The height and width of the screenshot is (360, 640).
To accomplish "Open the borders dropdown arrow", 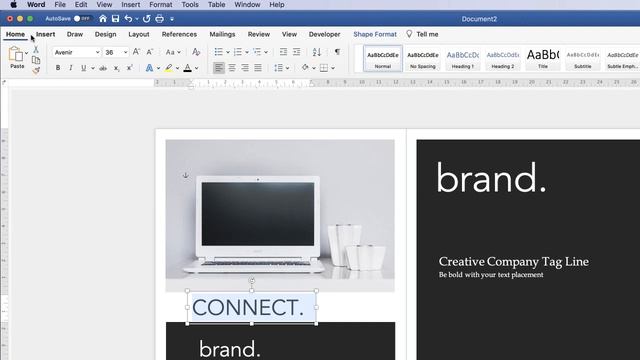I will pos(333,68).
